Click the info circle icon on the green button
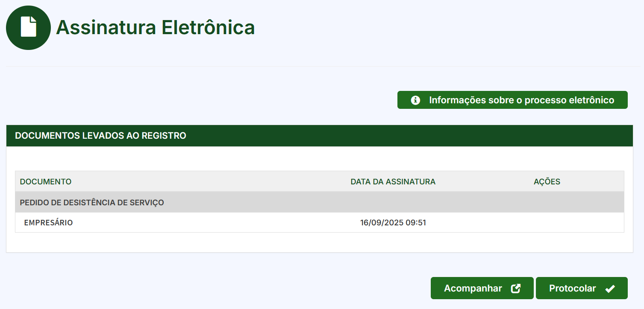The height and width of the screenshot is (309, 644). 415,99
